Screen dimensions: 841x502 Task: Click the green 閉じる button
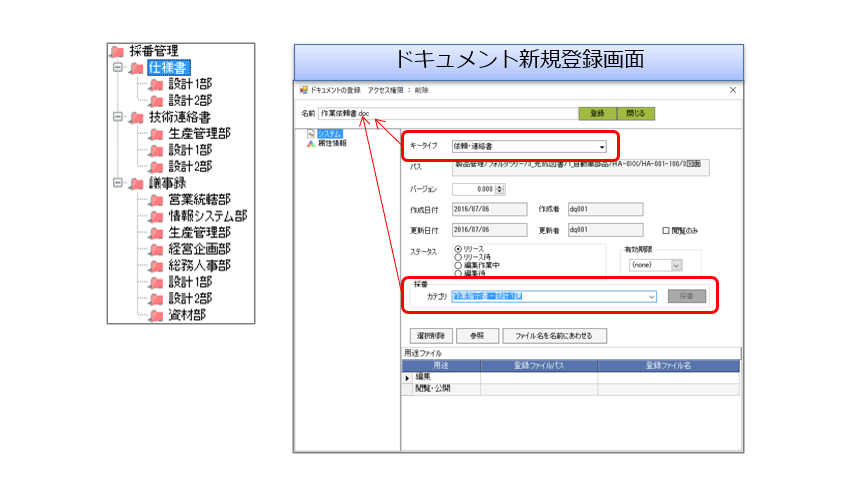coord(636,114)
